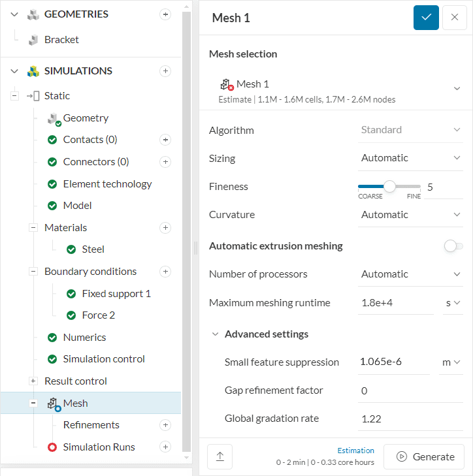Add a contact using the Contacts plus icon
The height and width of the screenshot is (476, 473).
165,140
